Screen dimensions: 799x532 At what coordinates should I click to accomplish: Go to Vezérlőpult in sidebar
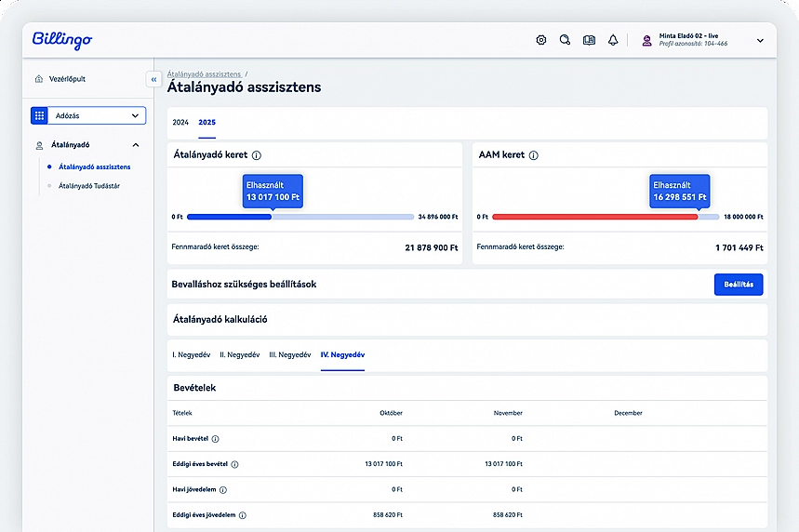(67, 79)
